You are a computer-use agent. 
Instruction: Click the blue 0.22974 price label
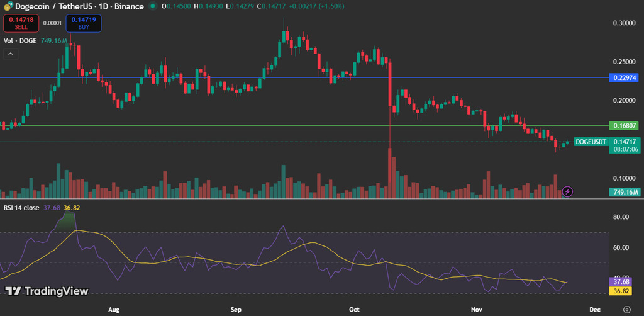point(624,77)
